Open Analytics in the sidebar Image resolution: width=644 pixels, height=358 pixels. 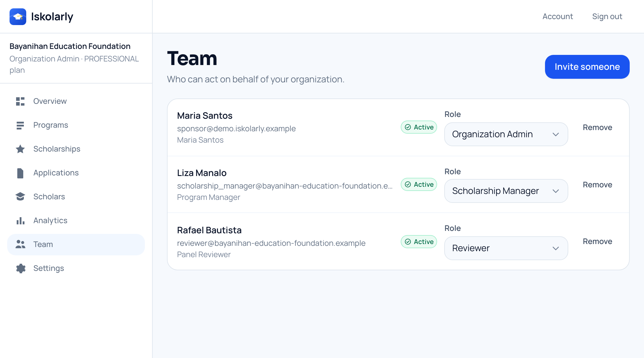point(76,221)
